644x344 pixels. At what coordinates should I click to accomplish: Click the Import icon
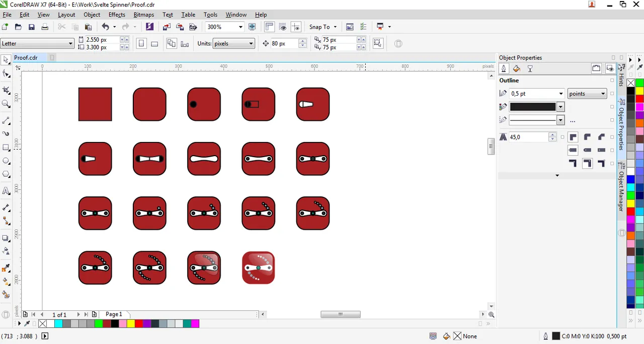click(167, 27)
